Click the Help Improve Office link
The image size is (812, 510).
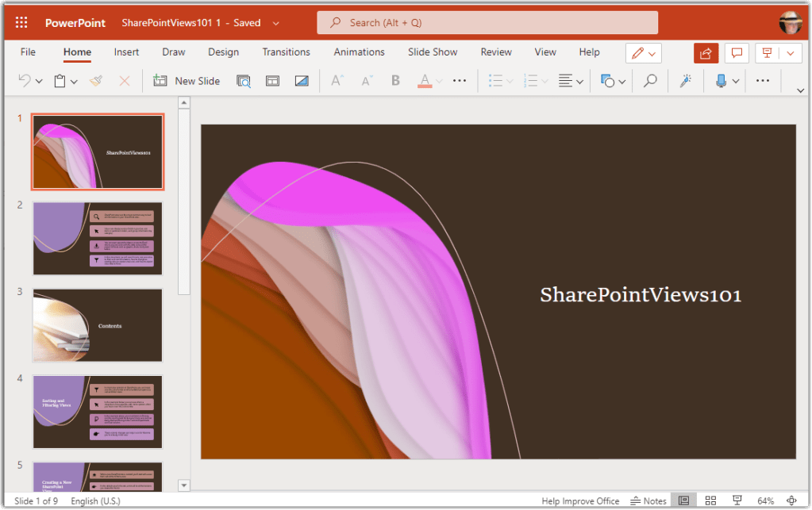pos(580,500)
